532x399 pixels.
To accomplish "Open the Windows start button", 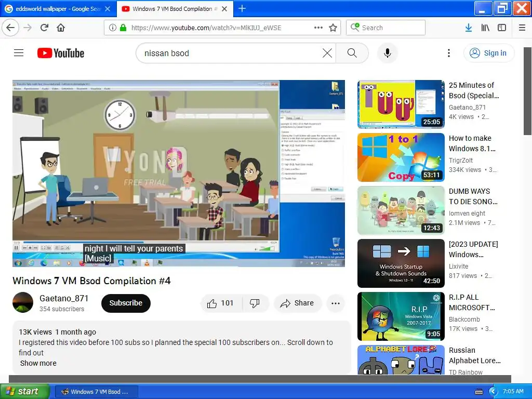I will point(24,391).
